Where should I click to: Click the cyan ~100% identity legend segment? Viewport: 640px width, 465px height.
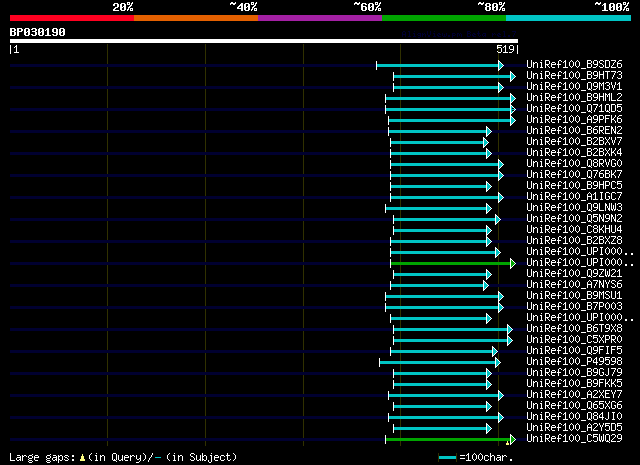(x=569, y=18)
